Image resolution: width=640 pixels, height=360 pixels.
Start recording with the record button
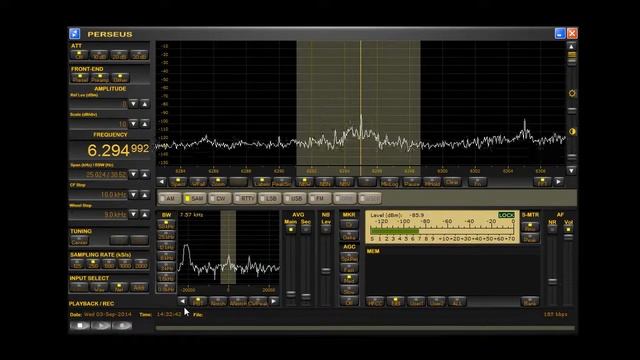click(122, 326)
